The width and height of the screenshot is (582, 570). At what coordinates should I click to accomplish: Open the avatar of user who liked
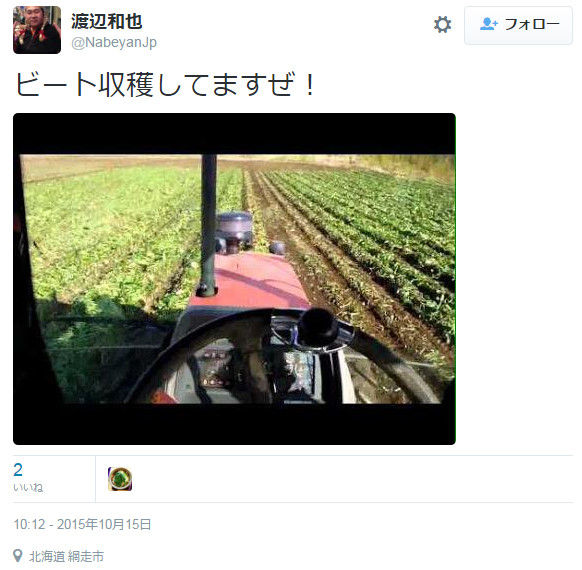(x=120, y=479)
